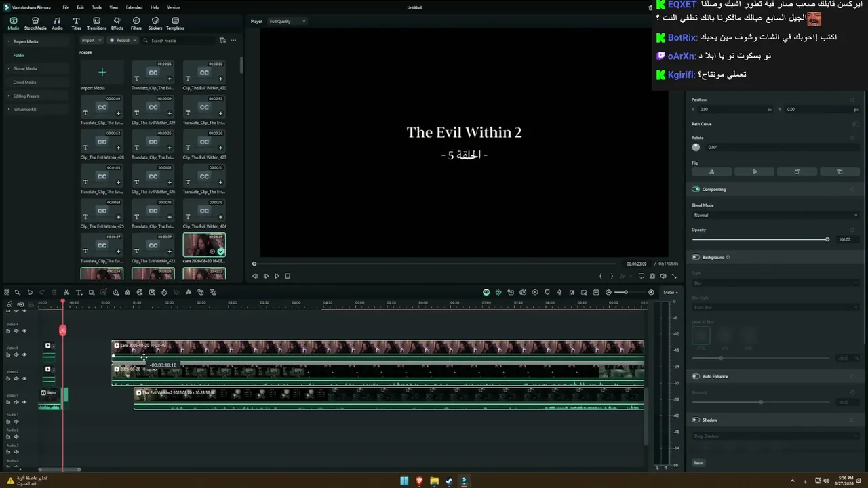The image size is (868, 488).
Task: Zoom in the timeline with plus icon
Action: (x=651, y=292)
